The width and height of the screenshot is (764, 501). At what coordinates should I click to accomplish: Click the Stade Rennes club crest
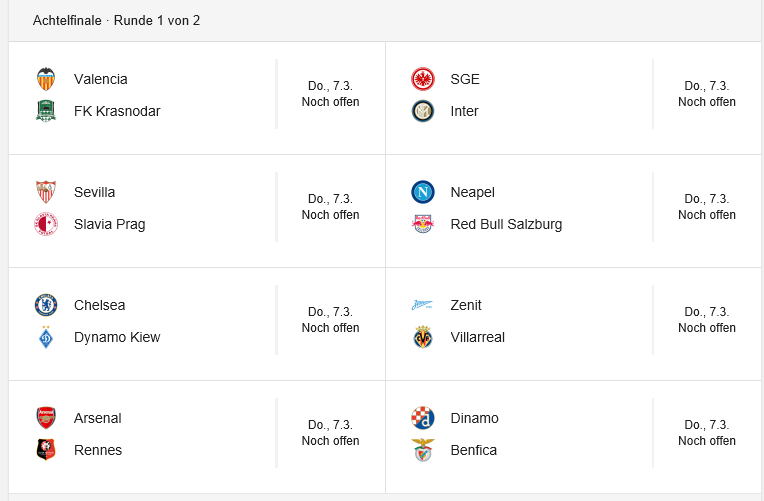tap(46, 450)
